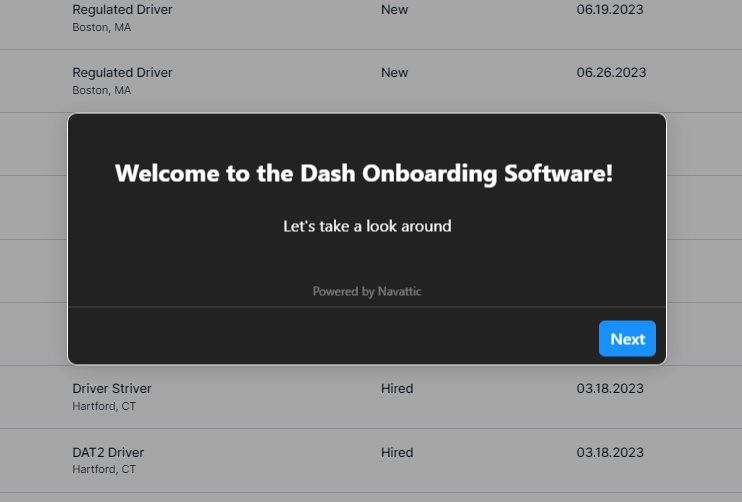Click 03.18.2023 date in Driver Striver row
The width and height of the screenshot is (742, 502).
(x=610, y=388)
